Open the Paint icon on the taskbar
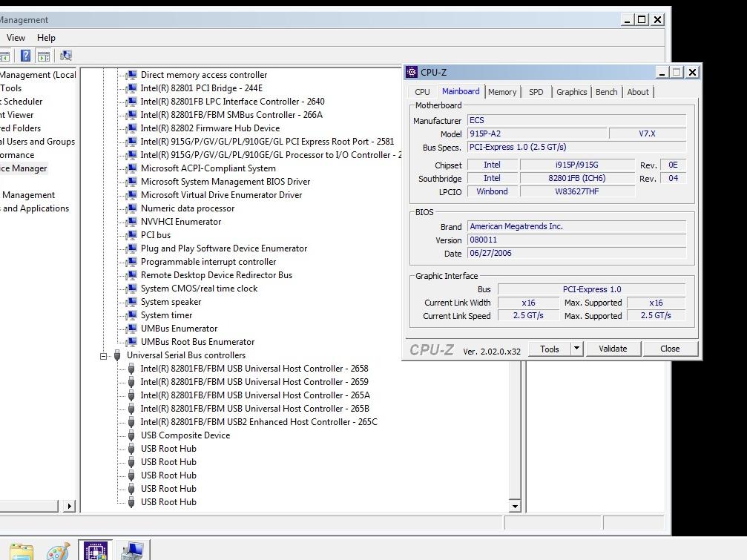This screenshot has height=560, width=747. point(58,551)
